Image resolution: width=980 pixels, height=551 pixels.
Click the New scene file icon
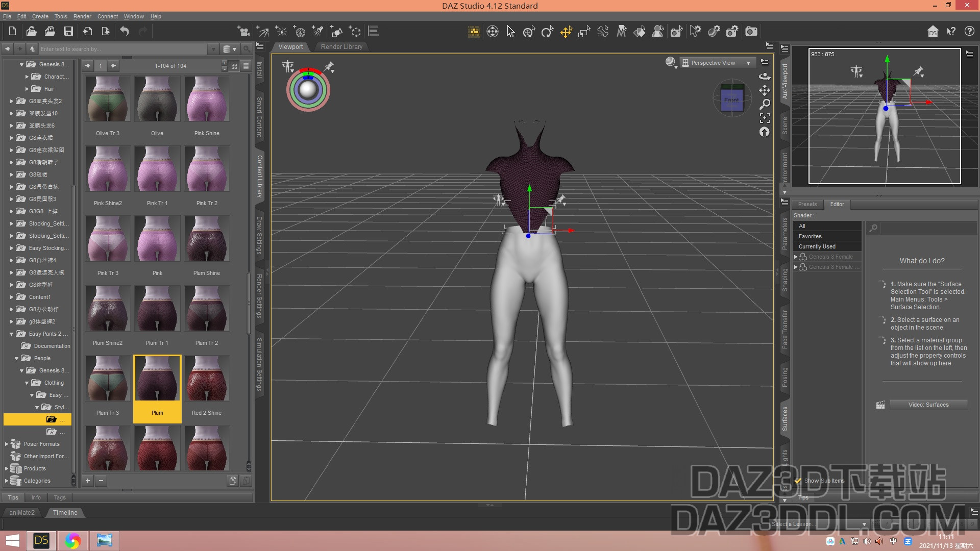point(12,32)
